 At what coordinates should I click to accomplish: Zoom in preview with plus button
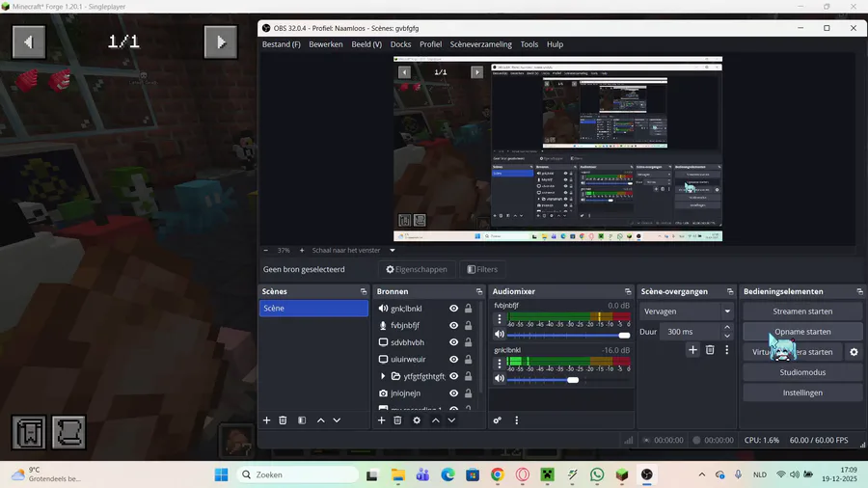click(302, 251)
